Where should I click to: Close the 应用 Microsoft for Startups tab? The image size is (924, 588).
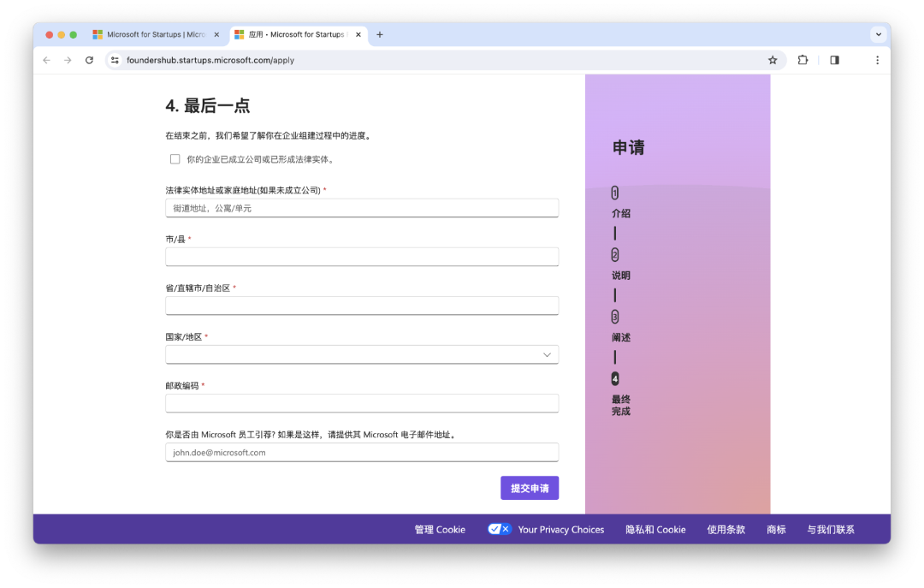358,35
